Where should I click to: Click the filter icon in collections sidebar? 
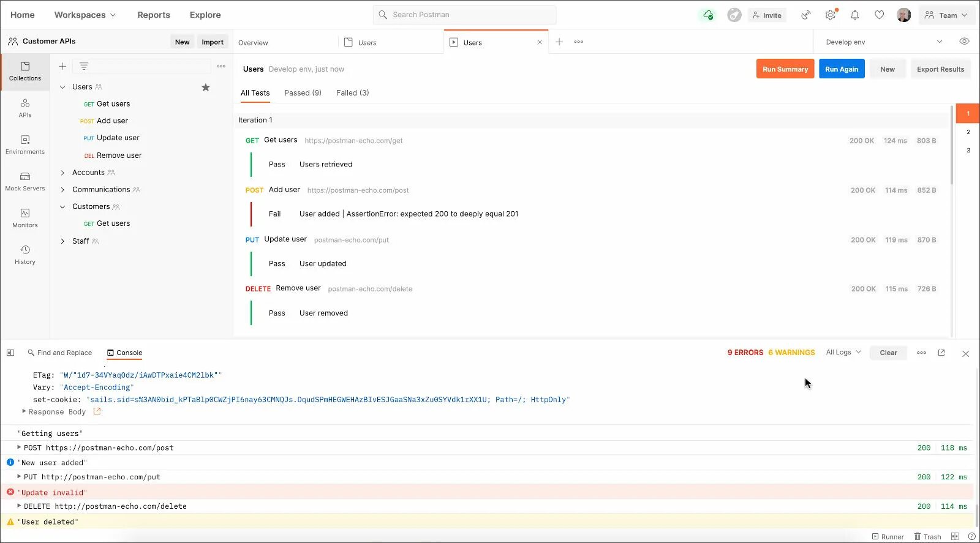pyautogui.click(x=84, y=66)
